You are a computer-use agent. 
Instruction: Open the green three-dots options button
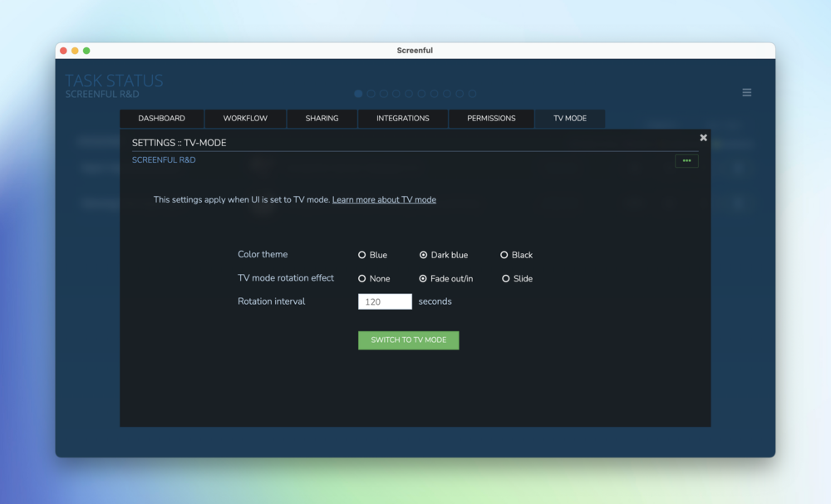pos(686,160)
